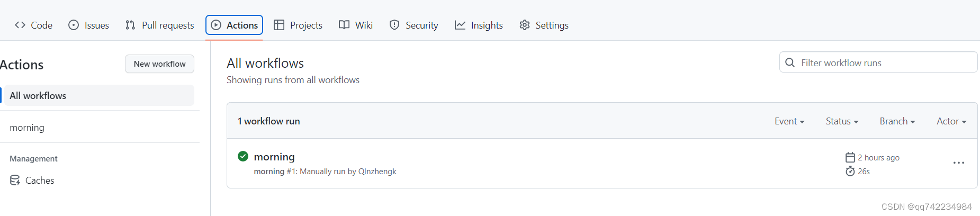Viewport: 980px width, 216px height.
Task: Expand the Status filter dropdown
Action: [842, 121]
